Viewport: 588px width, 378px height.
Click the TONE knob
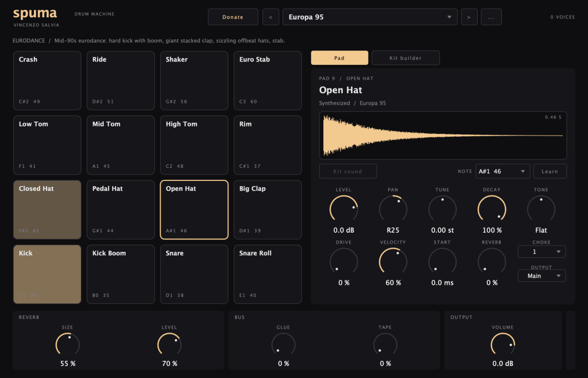(x=541, y=209)
